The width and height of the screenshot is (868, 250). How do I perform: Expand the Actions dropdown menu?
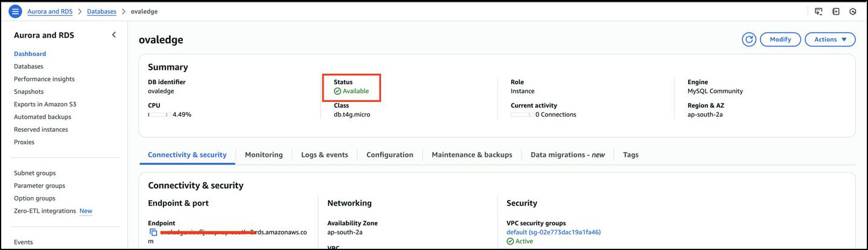[830, 40]
